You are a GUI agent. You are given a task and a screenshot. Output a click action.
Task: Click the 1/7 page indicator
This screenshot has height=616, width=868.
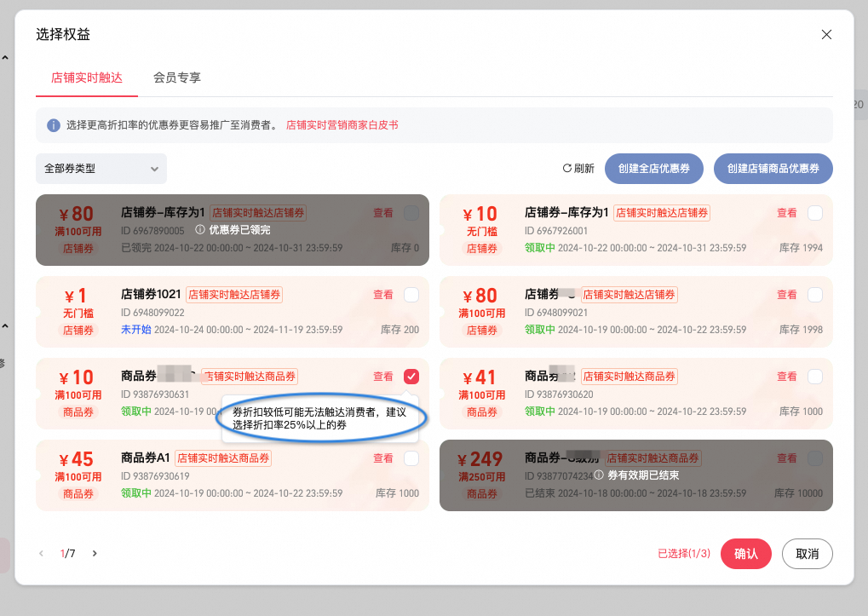click(x=67, y=554)
